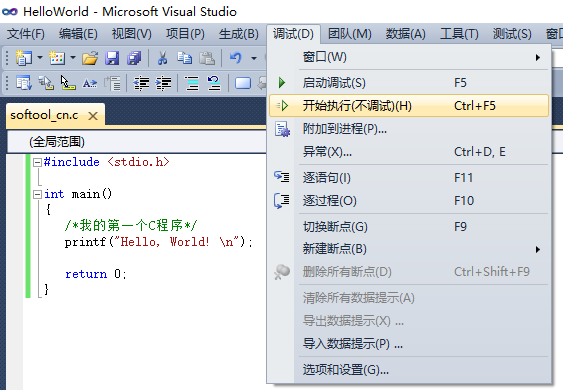Click the Display Parameter Info icon
563x390 pixels.
46,83
